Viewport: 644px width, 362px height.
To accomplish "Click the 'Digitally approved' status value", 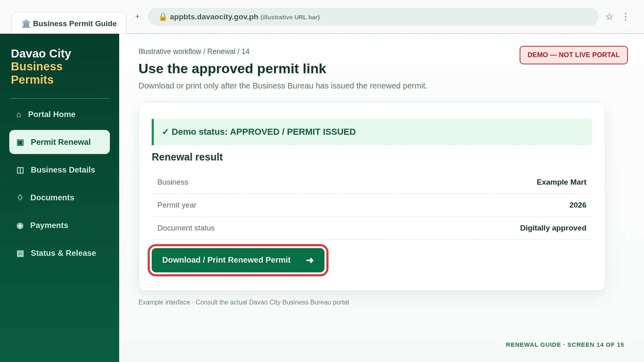I will click(x=553, y=228).
